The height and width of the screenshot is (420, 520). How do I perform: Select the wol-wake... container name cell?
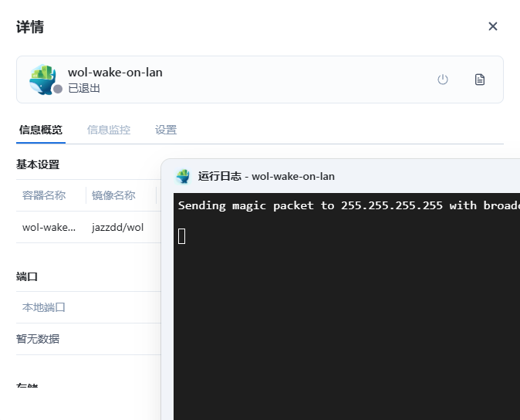pos(49,227)
